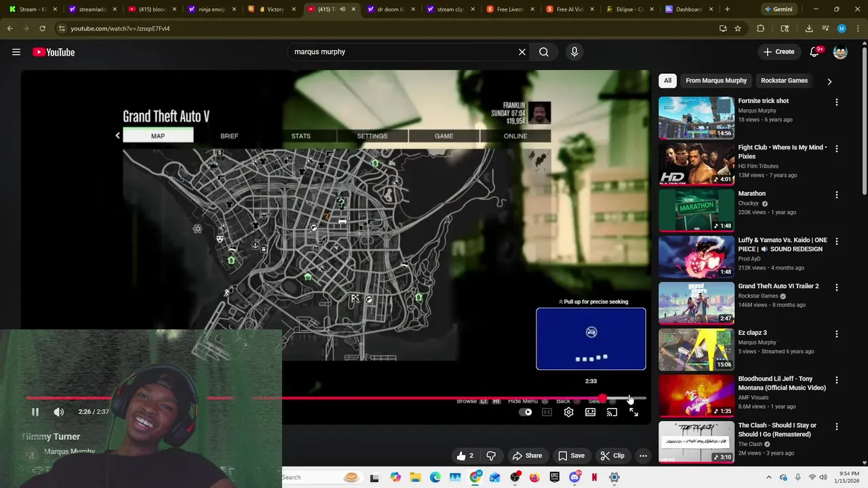Open the Grand Theft Auto VI Trailer 2 title
Image resolution: width=868 pixels, height=488 pixels.
pos(778,286)
